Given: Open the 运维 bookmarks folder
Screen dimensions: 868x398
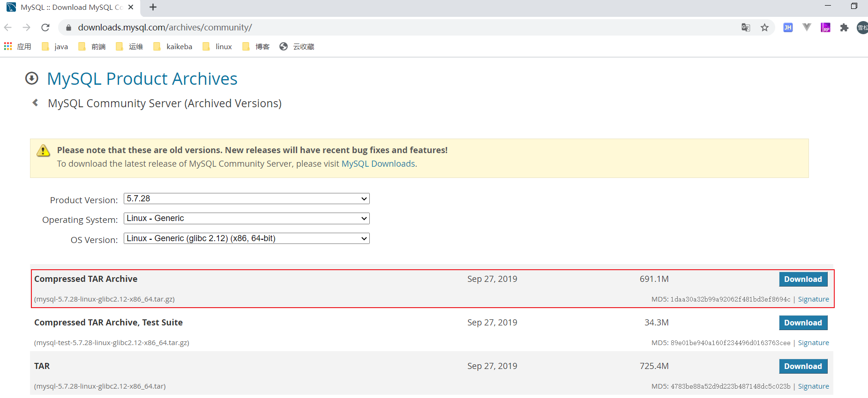Looking at the screenshot, I should 129,46.
